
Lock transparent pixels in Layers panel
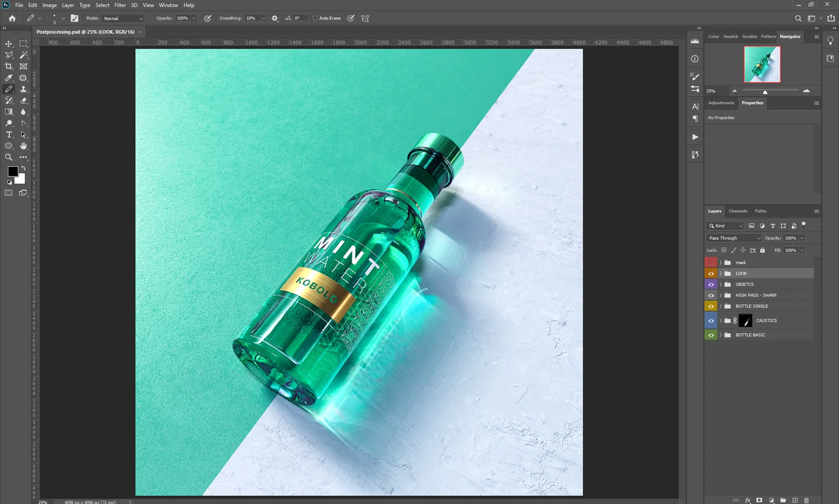pyautogui.click(x=724, y=250)
